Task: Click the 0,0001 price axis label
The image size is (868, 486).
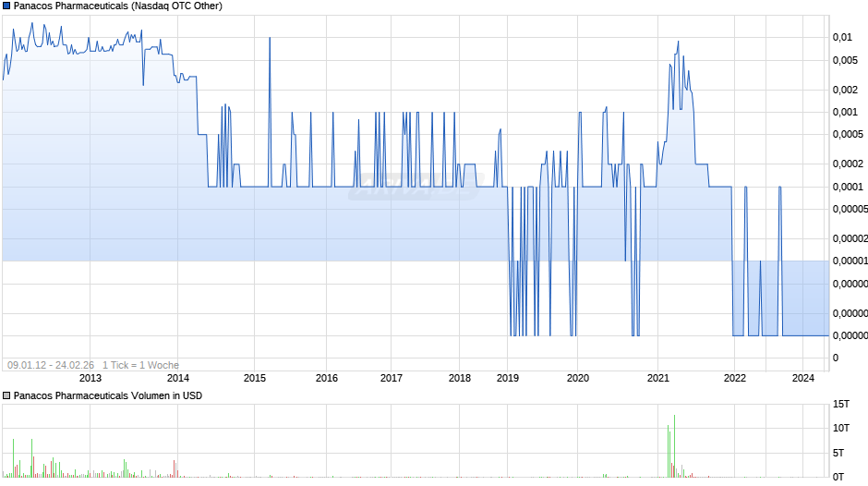Action: pyautogui.click(x=848, y=187)
